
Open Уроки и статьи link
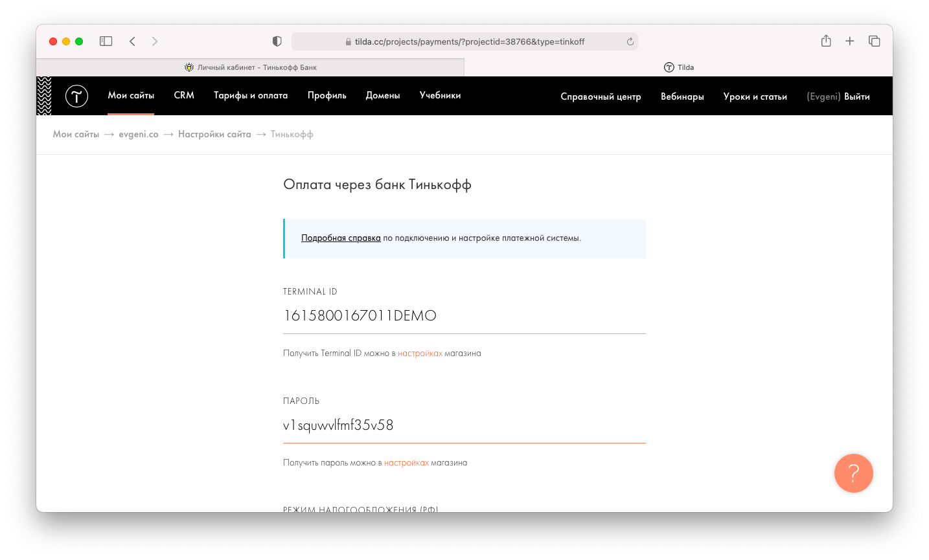click(x=755, y=96)
